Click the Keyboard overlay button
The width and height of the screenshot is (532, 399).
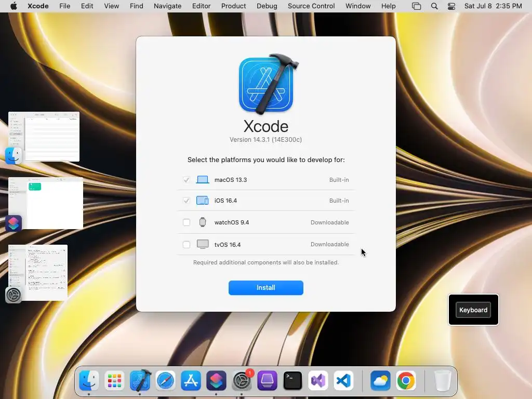(x=473, y=310)
